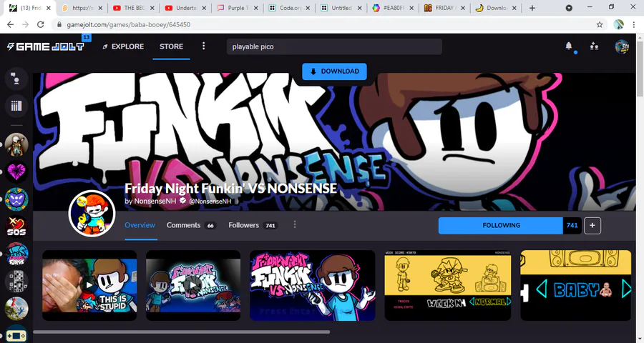The height and width of the screenshot is (343, 644).
Task: Open the tab search dropdown in title bar
Action: click(569, 8)
